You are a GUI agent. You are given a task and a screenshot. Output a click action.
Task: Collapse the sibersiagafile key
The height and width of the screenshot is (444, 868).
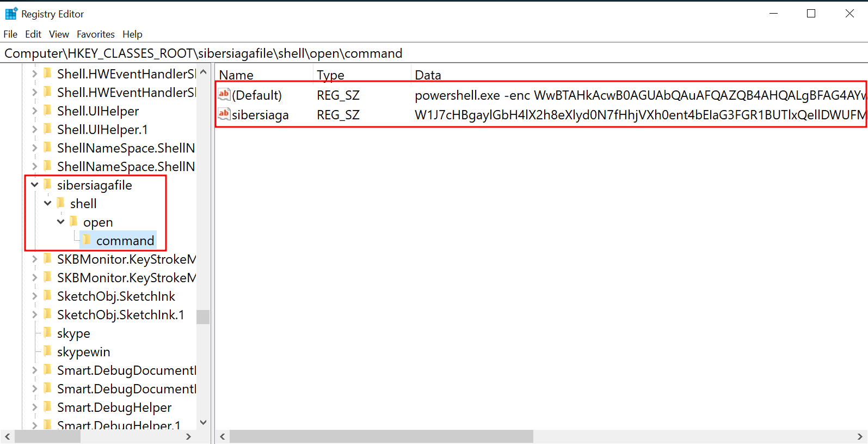click(34, 185)
